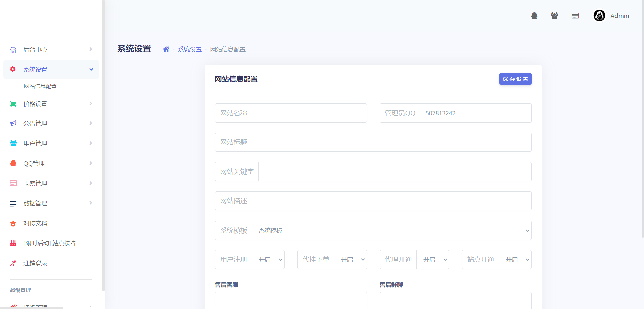
Task: Select the 站点扶持 cake icon
Action: tap(13, 243)
